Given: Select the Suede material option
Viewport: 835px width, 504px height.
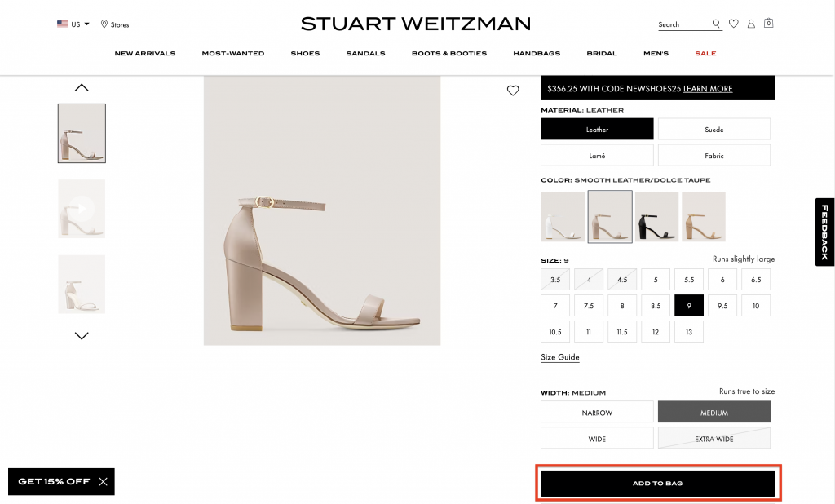Looking at the screenshot, I should coord(714,130).
